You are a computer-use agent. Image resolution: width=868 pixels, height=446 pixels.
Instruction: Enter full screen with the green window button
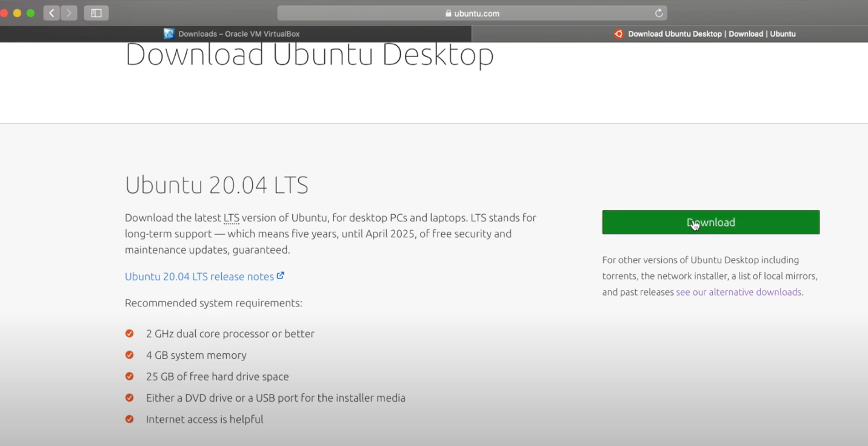pyautogui.click(x=31, y=13)
